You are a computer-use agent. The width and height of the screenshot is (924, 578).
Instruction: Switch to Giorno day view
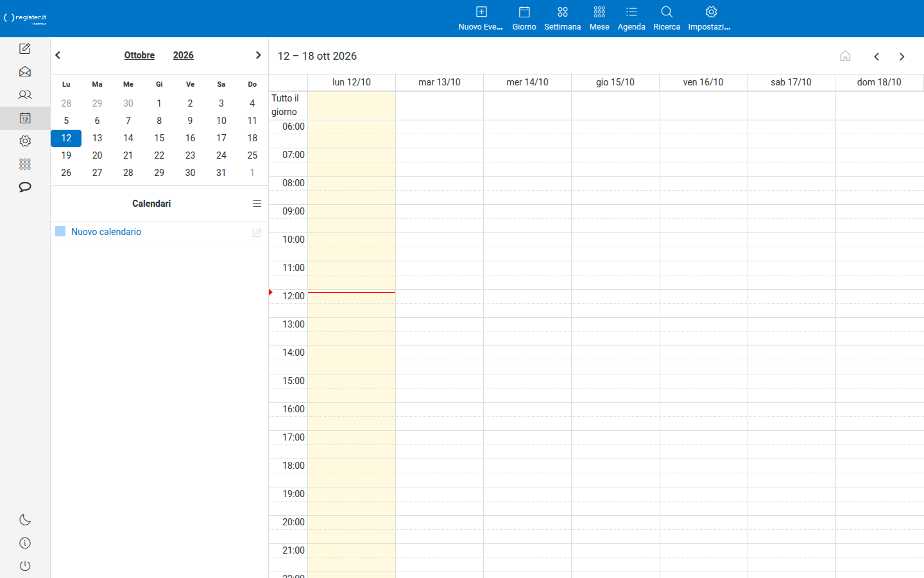point(524,18)
